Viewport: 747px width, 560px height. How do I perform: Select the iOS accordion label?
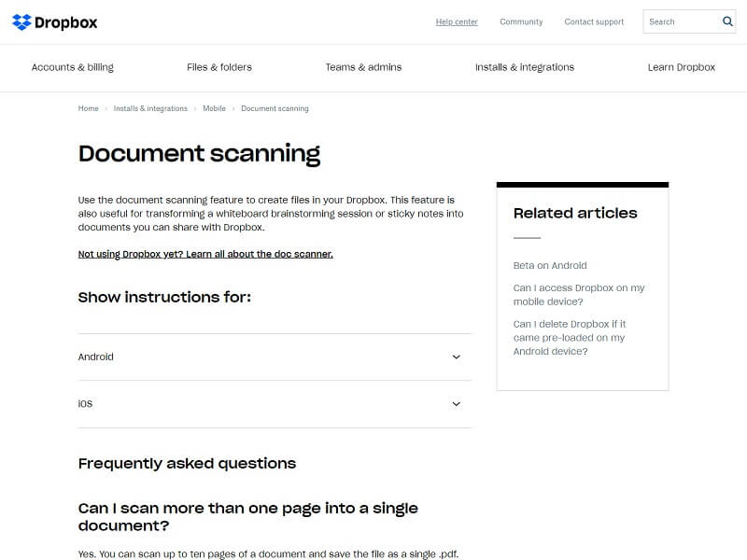click(85, 404)
